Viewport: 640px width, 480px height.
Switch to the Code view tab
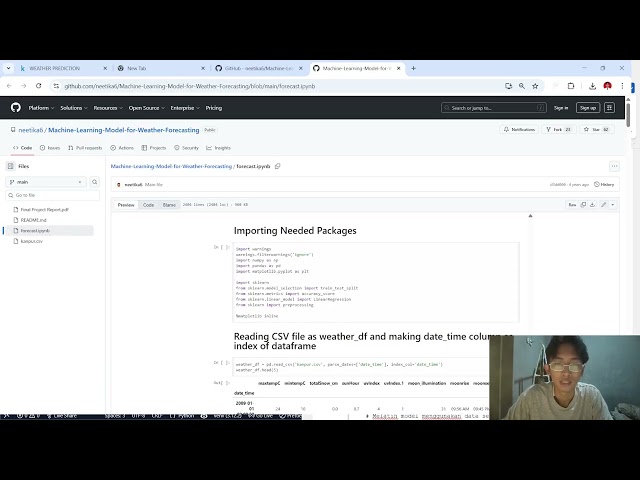point(148,204)
